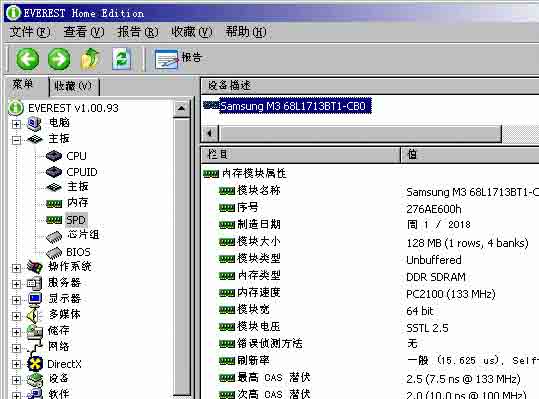The width and height of the screenshot is (539, 399).
Task: Click the 栏目 column header
Action: pyautogui.click(x=300, y=155)
